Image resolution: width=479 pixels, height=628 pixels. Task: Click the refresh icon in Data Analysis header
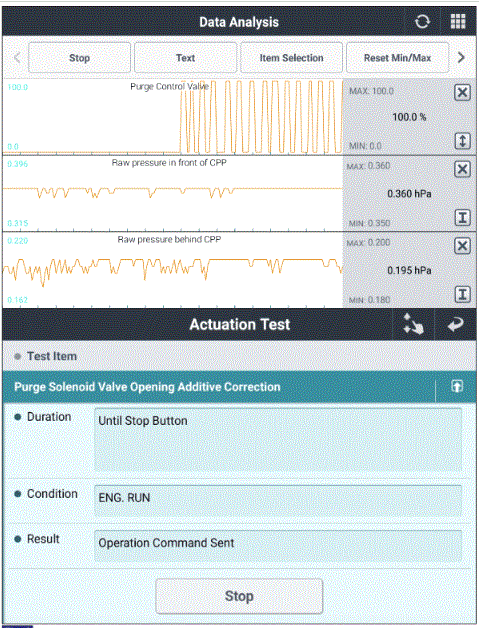pyautogui.click(x=422, y=22)
